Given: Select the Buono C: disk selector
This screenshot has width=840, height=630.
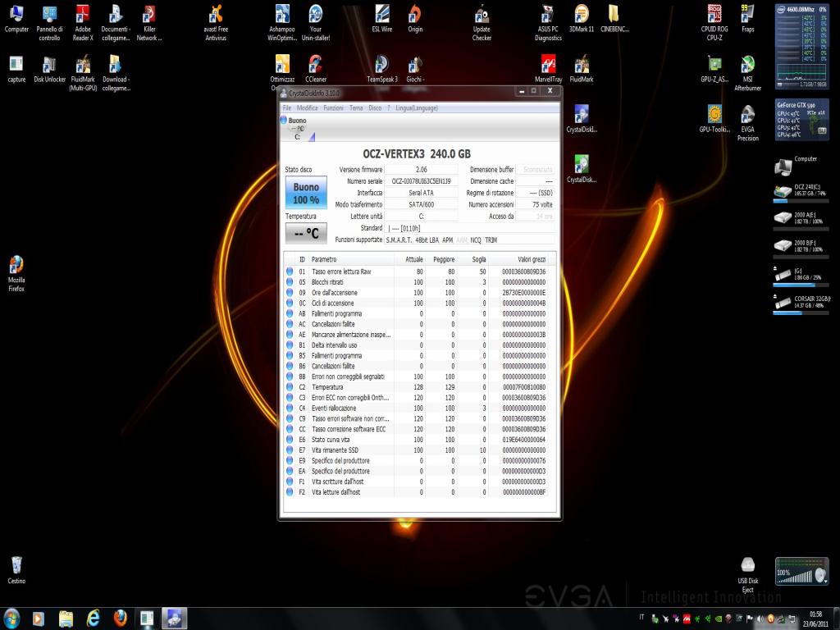Looking at the screenshot, I should coord(296,129).
